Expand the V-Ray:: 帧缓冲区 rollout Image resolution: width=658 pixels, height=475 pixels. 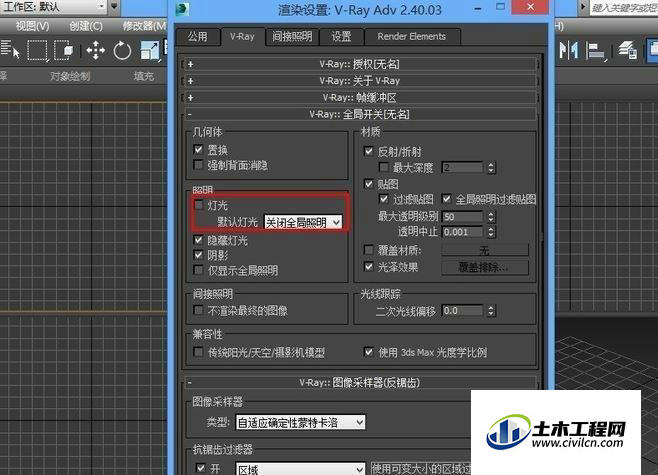[359, 97]
